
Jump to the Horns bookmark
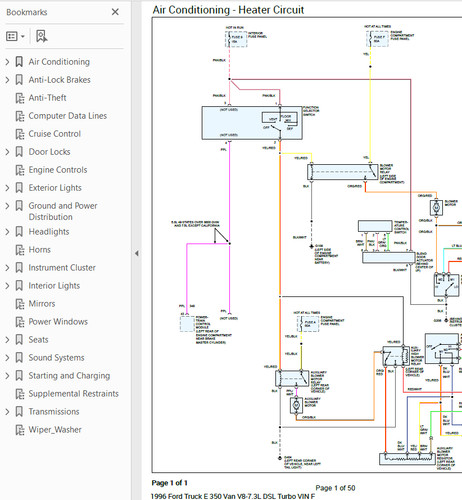pyautogui.click(x=40, y=250)
